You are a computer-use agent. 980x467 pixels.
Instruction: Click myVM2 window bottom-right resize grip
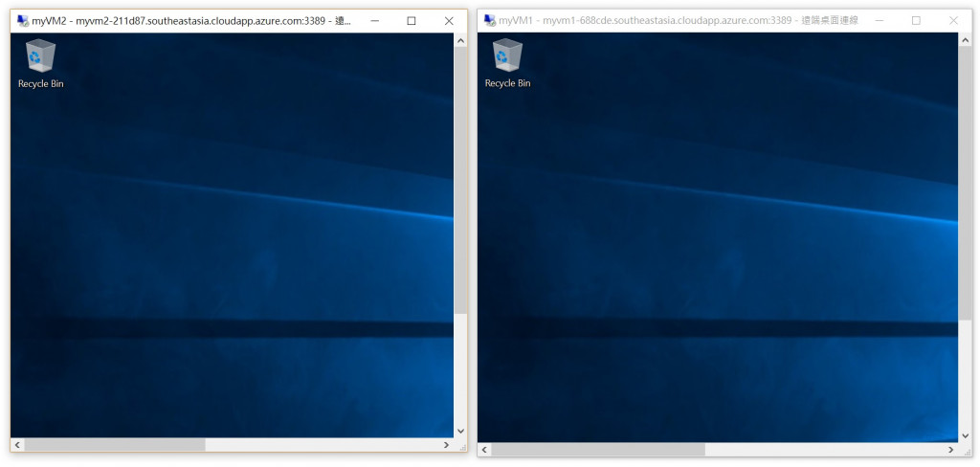point(462,446)
